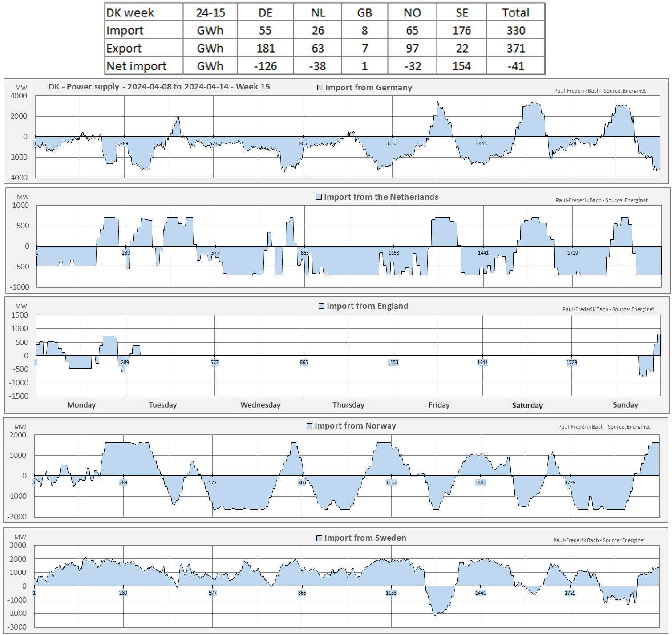
Task: Click the Total column header in table
Action: click(515, 12)
